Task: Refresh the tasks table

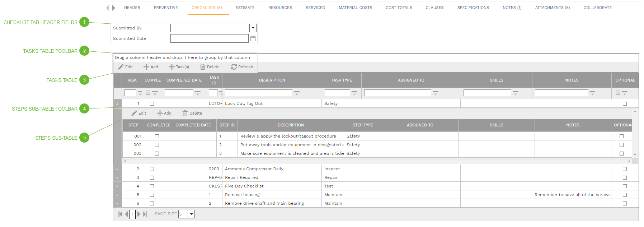Action: [x=242, y=67]
